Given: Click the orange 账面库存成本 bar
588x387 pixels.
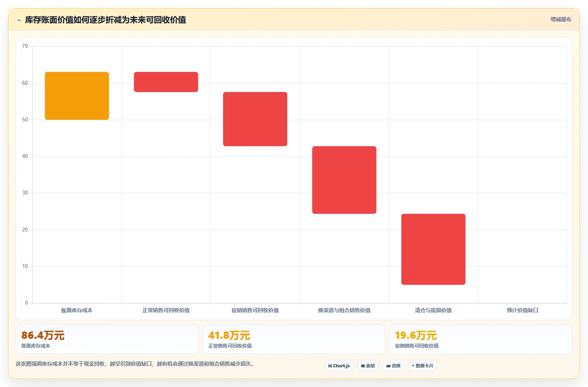Looking at the screenshot, I should pos(77,96).
